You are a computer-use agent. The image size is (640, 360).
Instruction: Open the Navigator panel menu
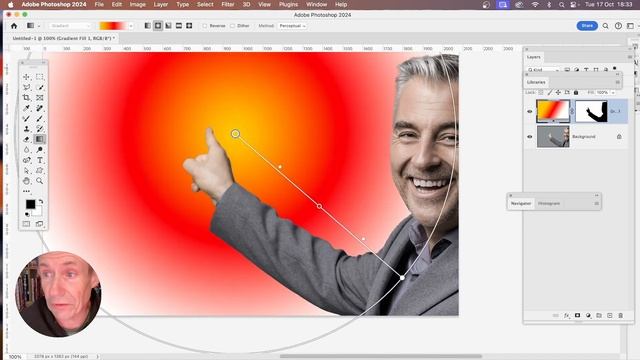click(596, 203)
